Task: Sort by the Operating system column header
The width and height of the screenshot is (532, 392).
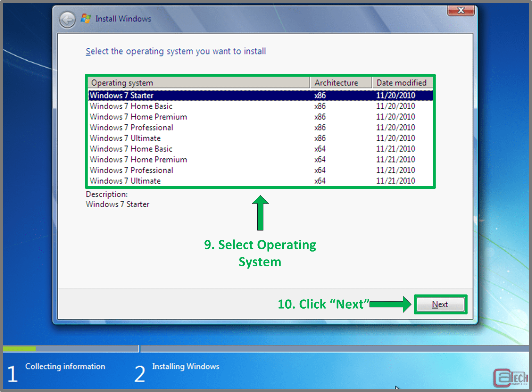Action: [x=199, y=83]
